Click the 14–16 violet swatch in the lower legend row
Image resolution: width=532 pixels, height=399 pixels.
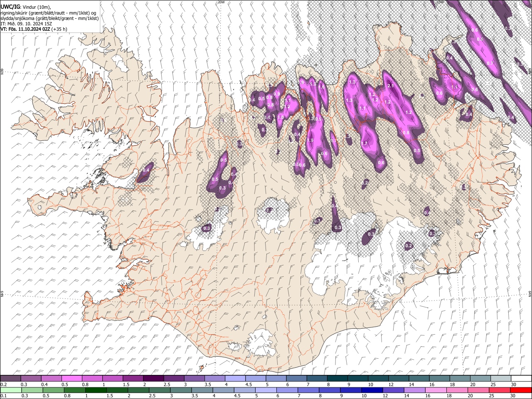tap(415, 390)
